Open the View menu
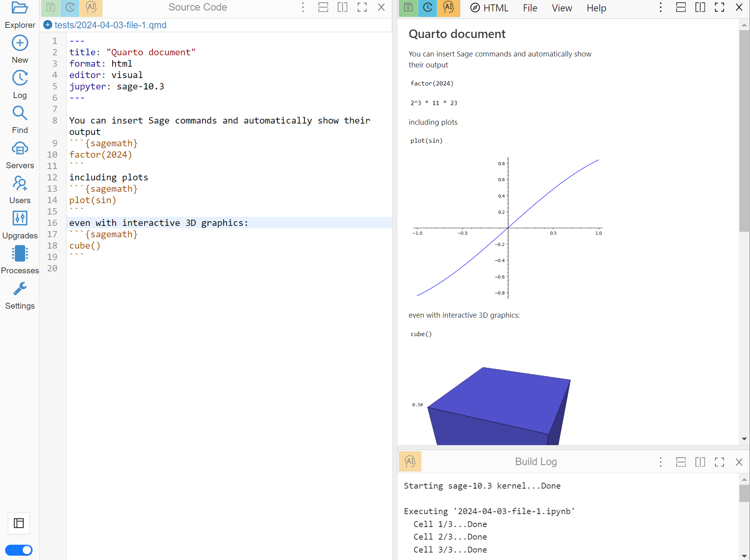750x560 pixels. coord(562,8)
